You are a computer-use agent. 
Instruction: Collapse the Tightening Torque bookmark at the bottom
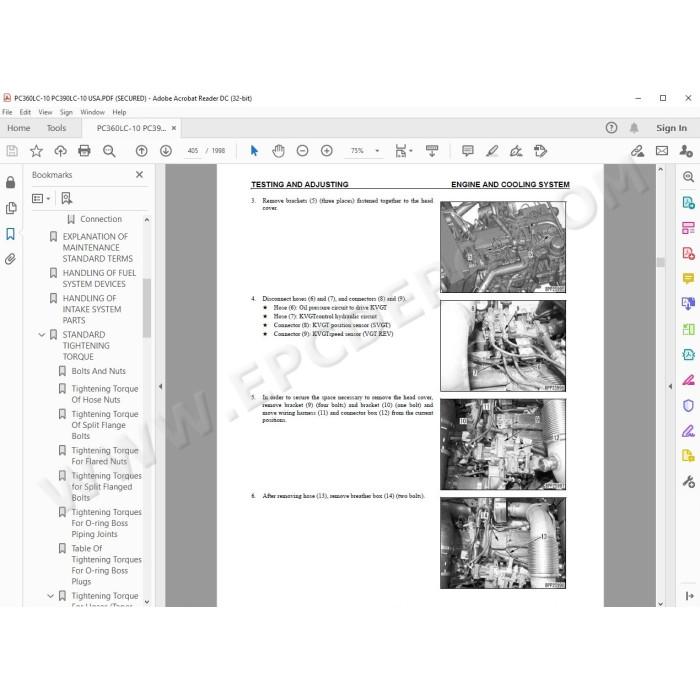pos(50,596)
